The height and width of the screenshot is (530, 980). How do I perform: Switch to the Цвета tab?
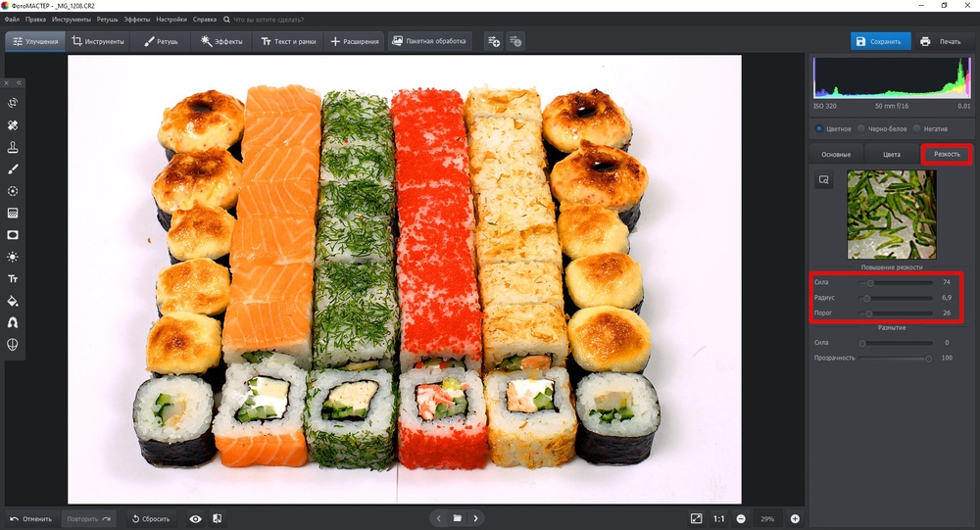click(891, 155)
